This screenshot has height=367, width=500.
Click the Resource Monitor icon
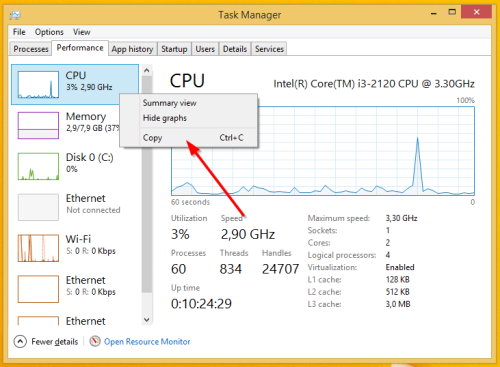tap(95, 341)
